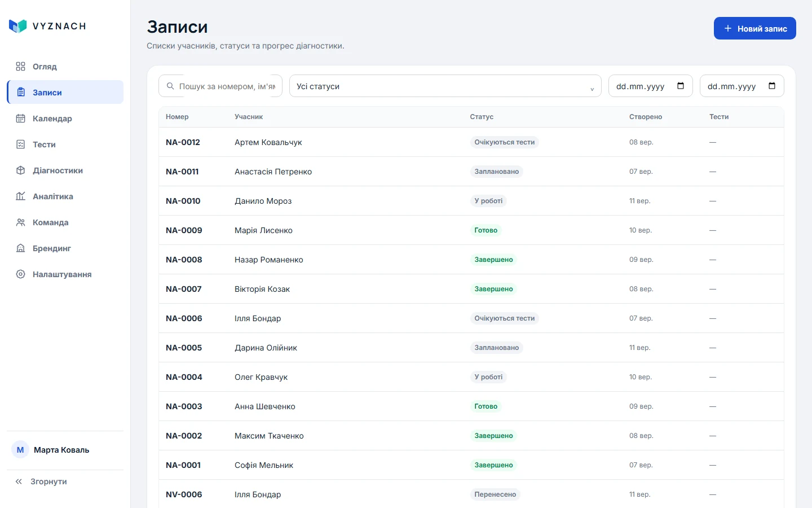Click the Налаштування gear icon

[x=21, y=274]
